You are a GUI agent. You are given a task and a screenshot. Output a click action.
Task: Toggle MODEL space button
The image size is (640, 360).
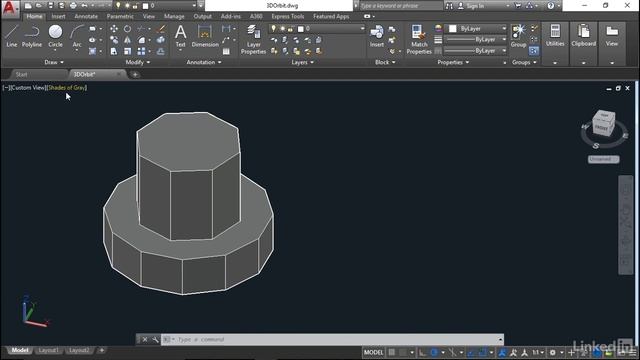coord(373,352)
